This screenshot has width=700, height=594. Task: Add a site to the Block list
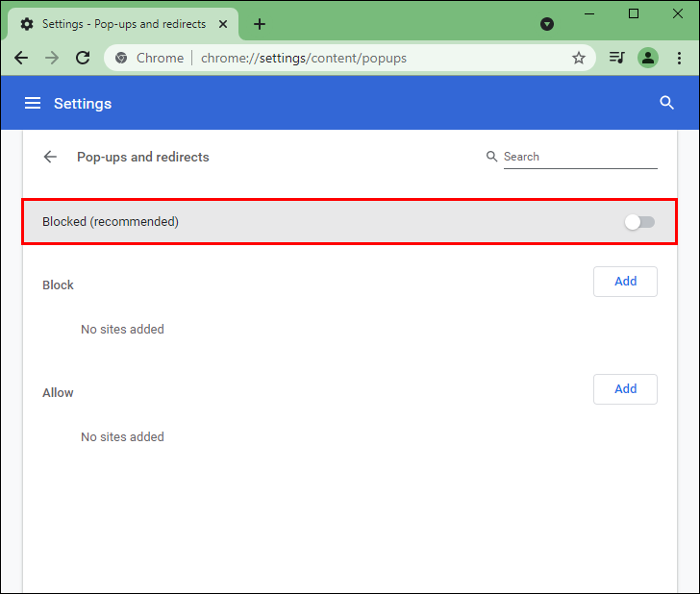pyautogui.click(x=625, y=282)
